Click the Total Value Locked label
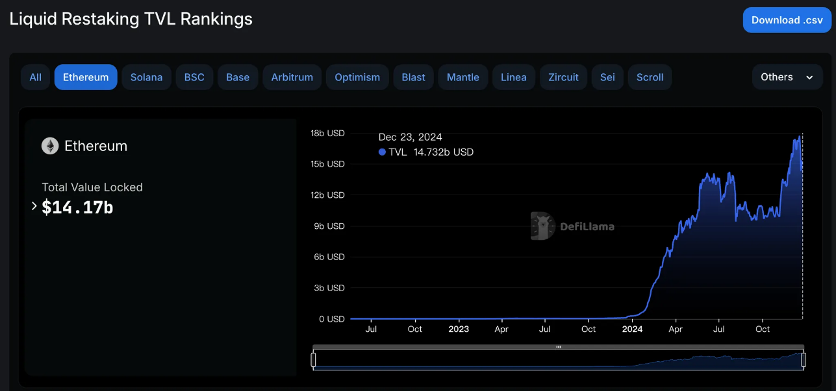Screen dimensions: 836x392 click(x=92, y=187)
